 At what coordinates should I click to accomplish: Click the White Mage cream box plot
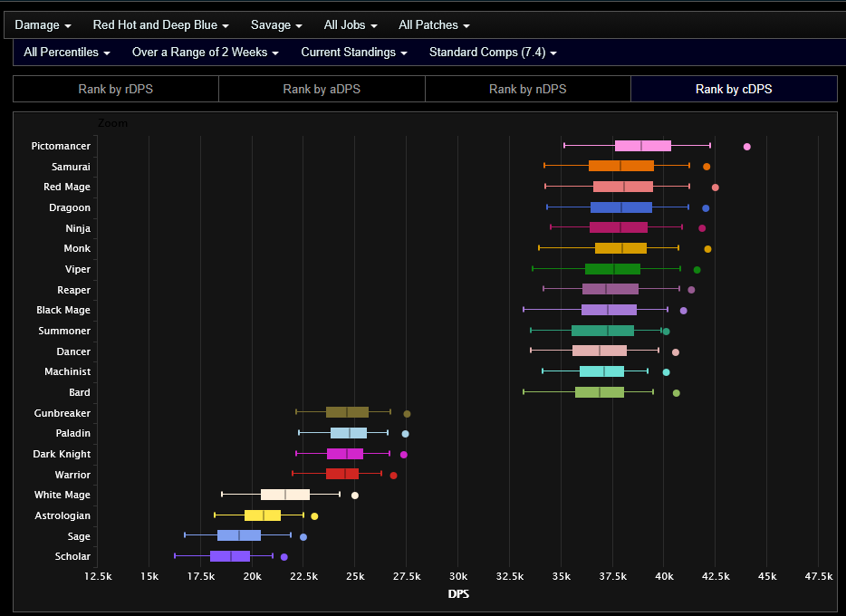click(x=285, y=495)
